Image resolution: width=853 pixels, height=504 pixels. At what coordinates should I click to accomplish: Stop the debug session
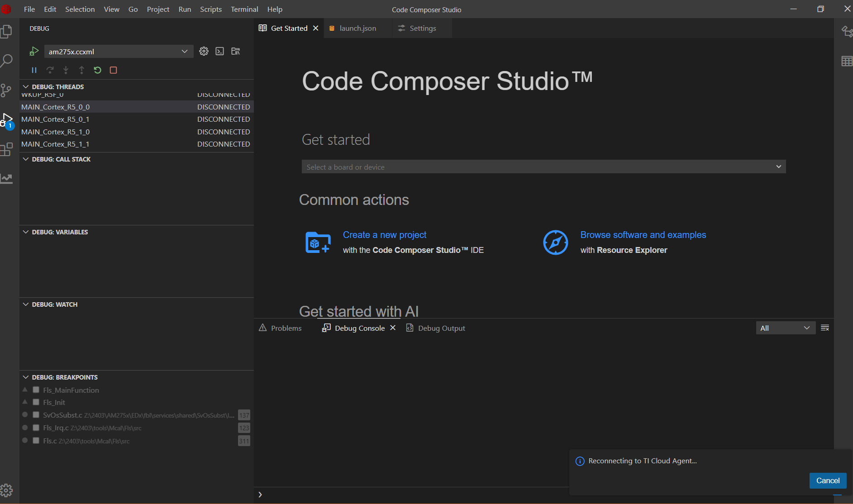114,70
